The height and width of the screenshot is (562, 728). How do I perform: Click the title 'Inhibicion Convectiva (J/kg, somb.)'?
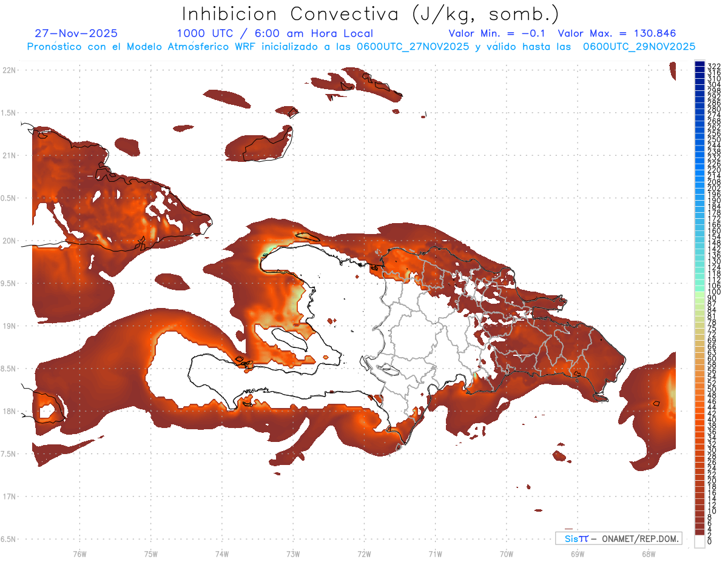click(371, 15)
